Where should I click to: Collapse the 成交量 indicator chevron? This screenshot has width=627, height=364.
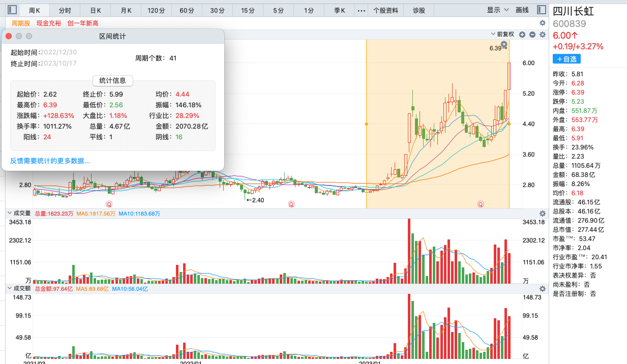pyautogui.click(x=9, y=213)
